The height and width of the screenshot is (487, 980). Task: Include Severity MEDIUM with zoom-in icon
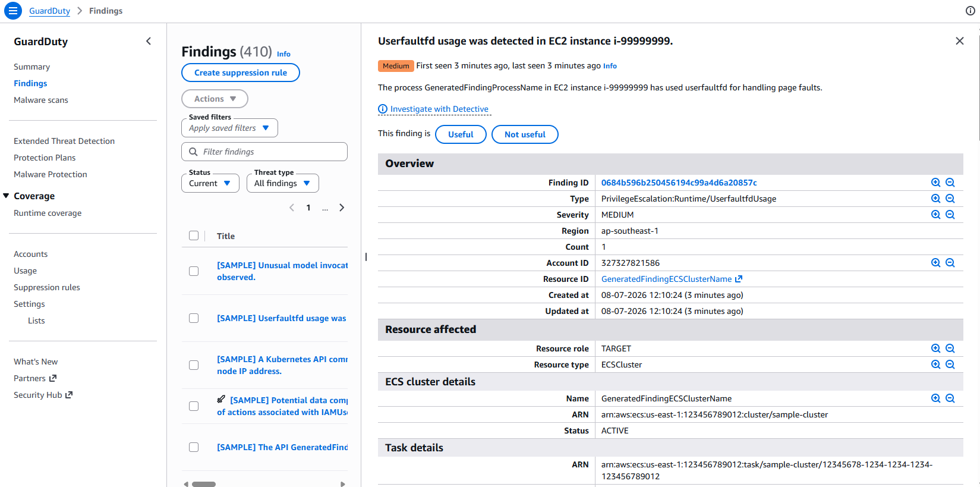click(936, 215)
